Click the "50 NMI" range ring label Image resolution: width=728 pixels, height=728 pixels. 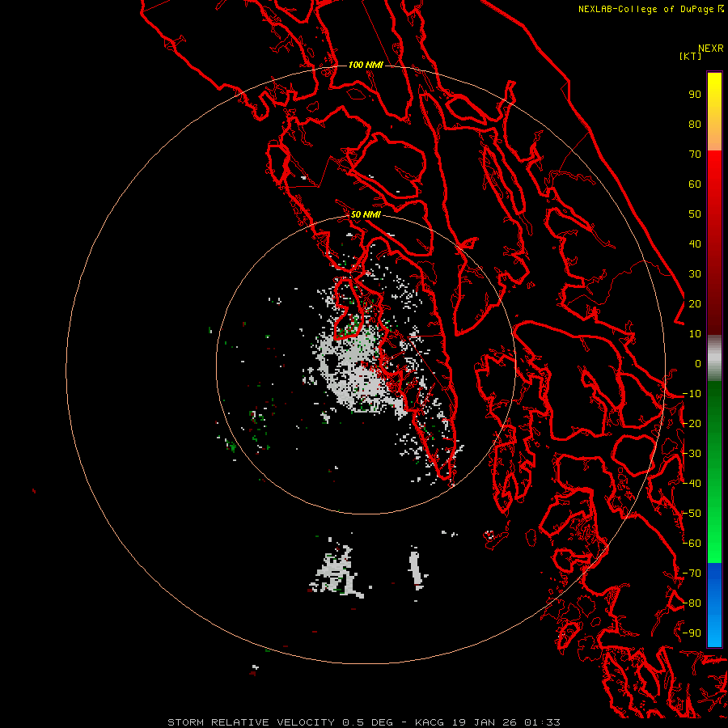(x=366, y=214)
